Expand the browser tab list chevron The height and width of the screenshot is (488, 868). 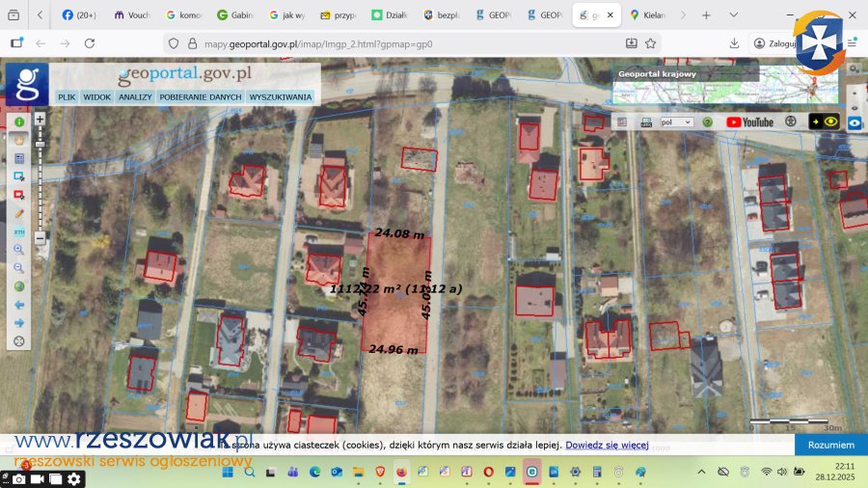tap(683, 15)
